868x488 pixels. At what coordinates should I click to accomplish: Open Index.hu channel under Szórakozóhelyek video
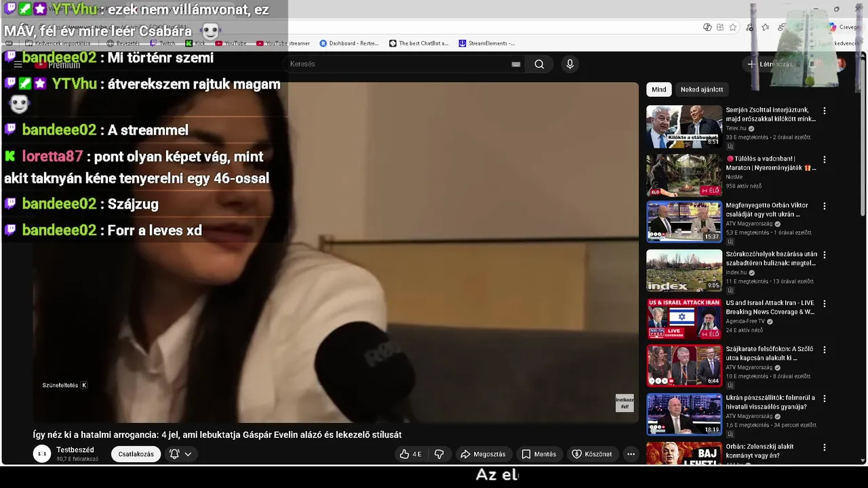point(736,272)
